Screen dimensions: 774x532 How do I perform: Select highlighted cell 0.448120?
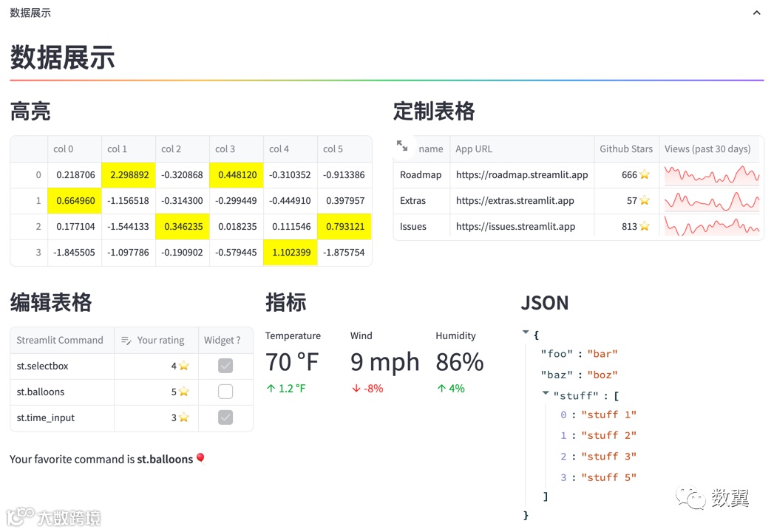click(236, 174)
